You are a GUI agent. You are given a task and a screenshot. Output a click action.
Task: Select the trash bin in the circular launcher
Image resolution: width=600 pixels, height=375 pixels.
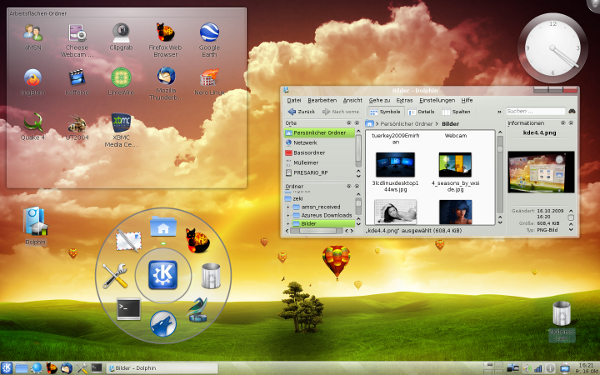pos(211,276)
